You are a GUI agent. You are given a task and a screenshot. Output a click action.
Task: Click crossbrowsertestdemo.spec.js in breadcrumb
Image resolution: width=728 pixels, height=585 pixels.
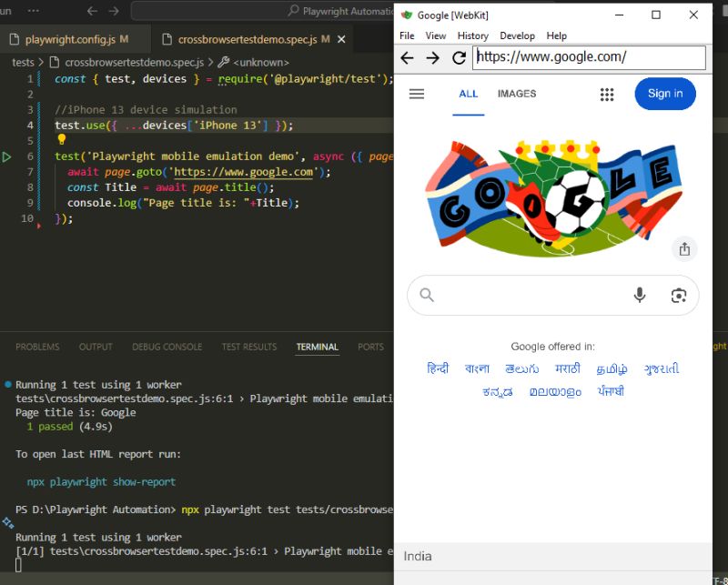134,62
